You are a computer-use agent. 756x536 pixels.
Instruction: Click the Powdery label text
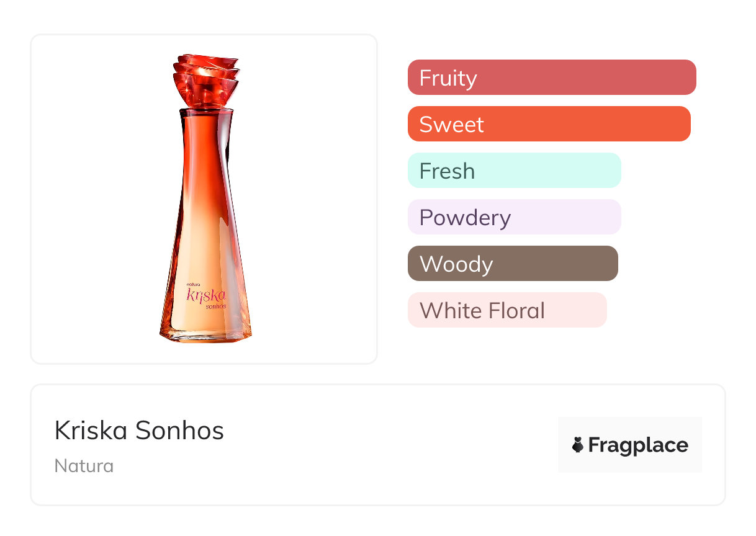(x=465, y=218)
